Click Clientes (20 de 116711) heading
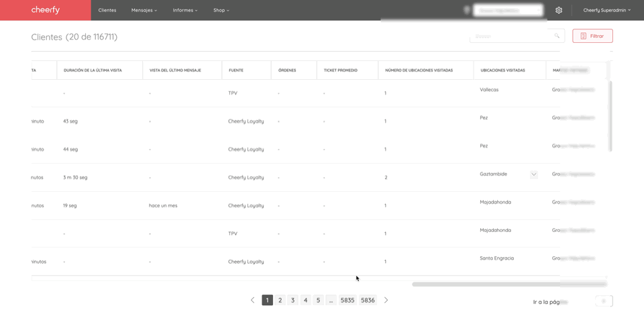The width and height of the screenshot is (644, 334). click(x=74, y=37)
